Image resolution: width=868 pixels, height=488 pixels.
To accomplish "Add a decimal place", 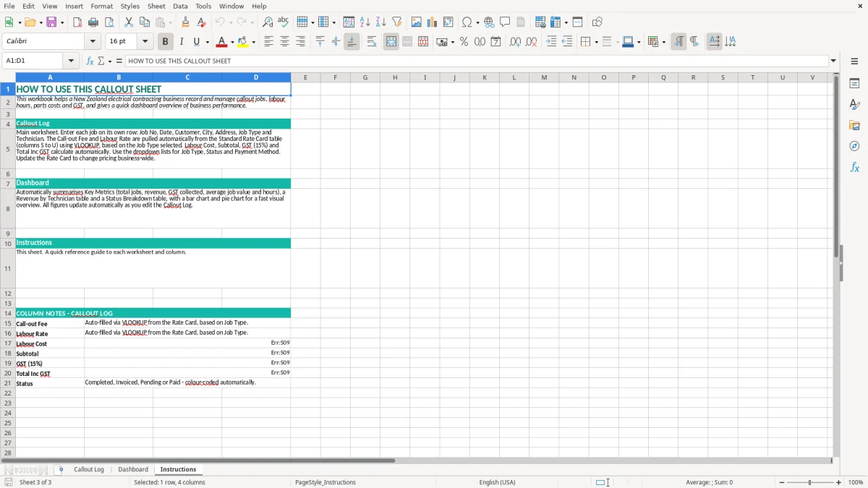I will tap(515, 42).
